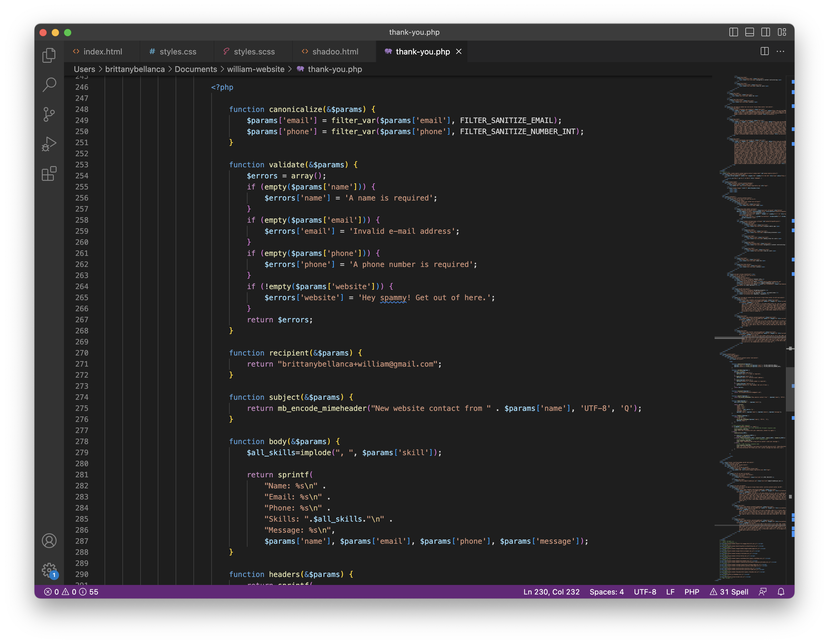Open the Extensions view

click(x=49, y=173)
